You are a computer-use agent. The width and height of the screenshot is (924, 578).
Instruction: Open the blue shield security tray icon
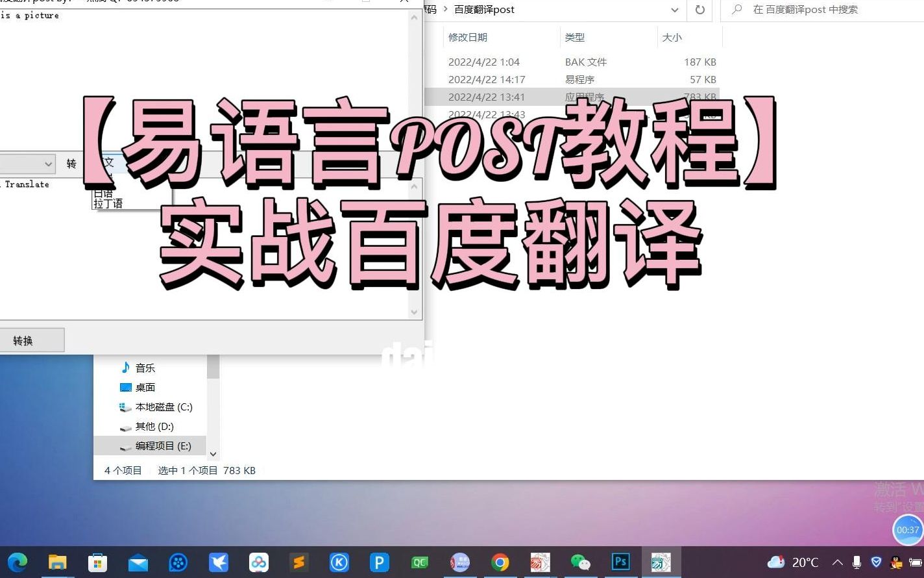(876, 562)
